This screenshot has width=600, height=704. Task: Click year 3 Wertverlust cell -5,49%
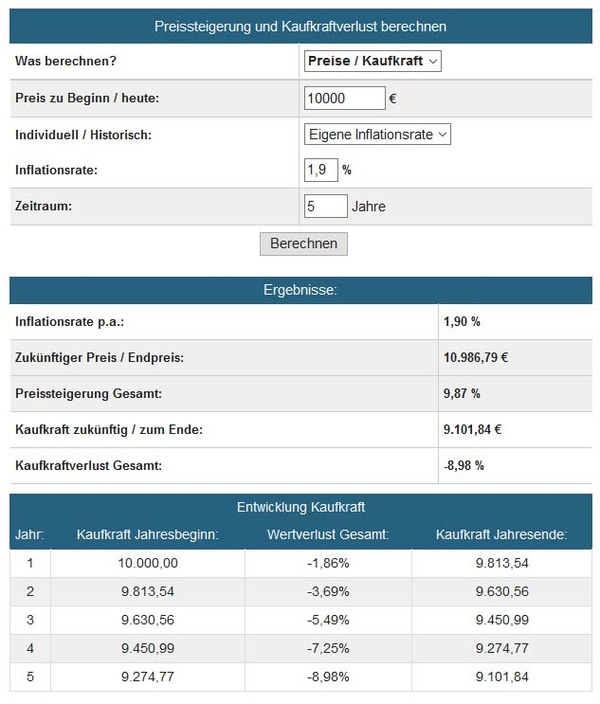328,620
